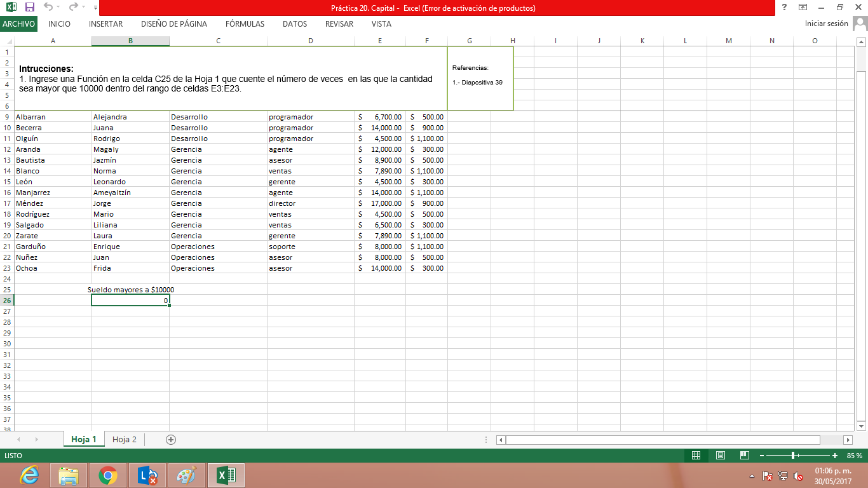868x488 pixels.
Task: Click the cell with name 'Ameyaltzín'
Action: (130, 193)
